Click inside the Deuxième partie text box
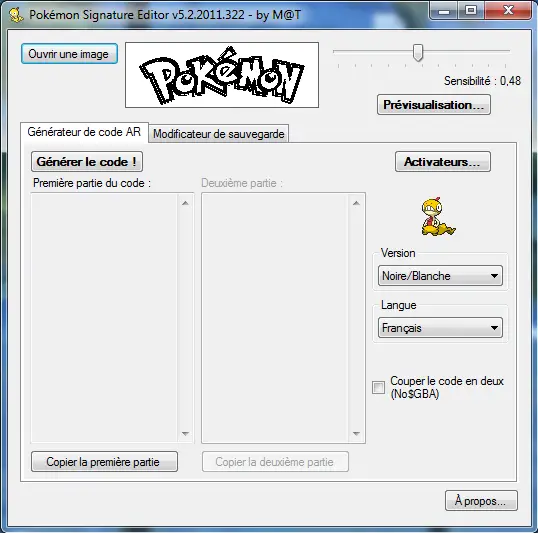 click(275, 318)
